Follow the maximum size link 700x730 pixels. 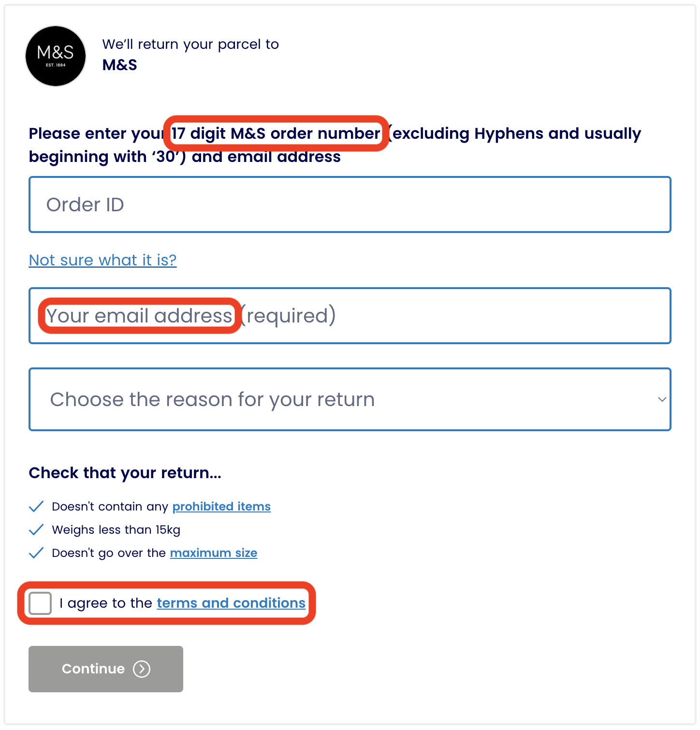[214, 553]
